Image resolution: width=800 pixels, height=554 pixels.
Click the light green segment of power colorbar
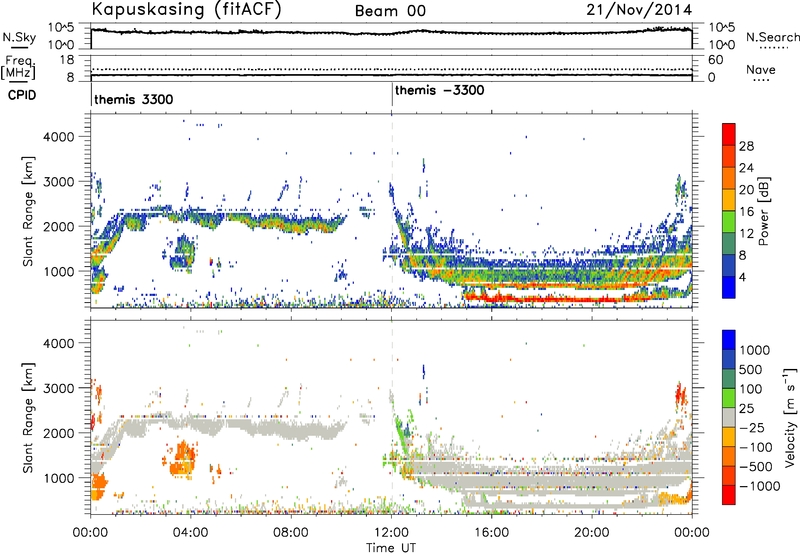(x=729, y=222)
